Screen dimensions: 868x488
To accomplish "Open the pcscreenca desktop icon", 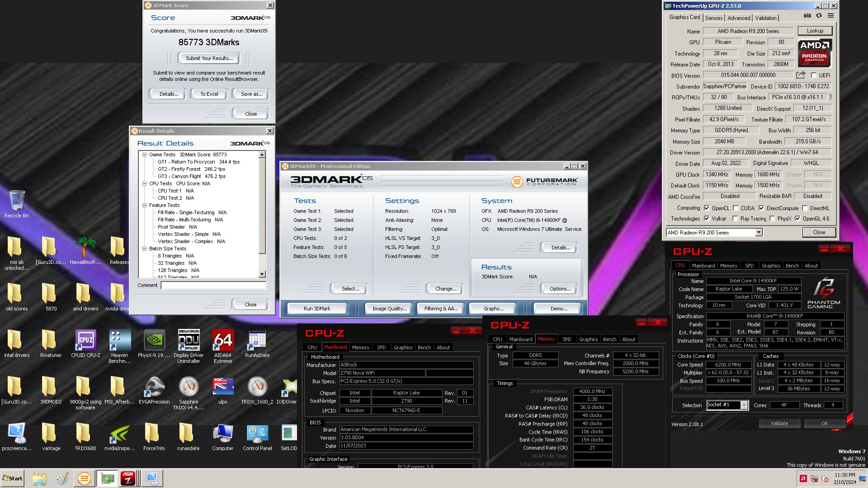I will [17, 437].
